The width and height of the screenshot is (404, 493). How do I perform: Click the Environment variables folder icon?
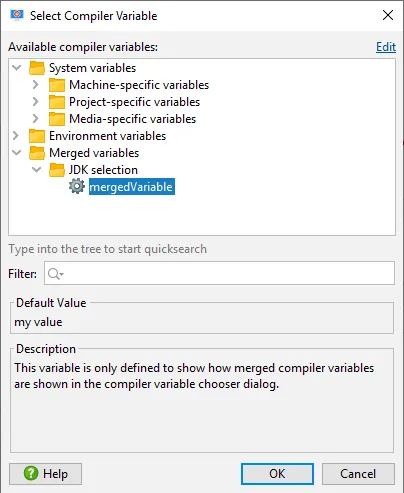(37, 136)
